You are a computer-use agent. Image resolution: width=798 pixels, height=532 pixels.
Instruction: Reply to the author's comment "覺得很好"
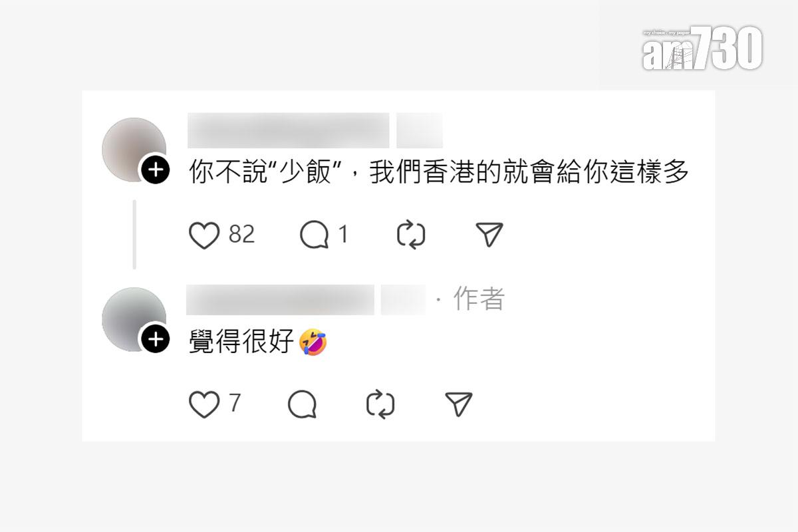coord(302,404)
